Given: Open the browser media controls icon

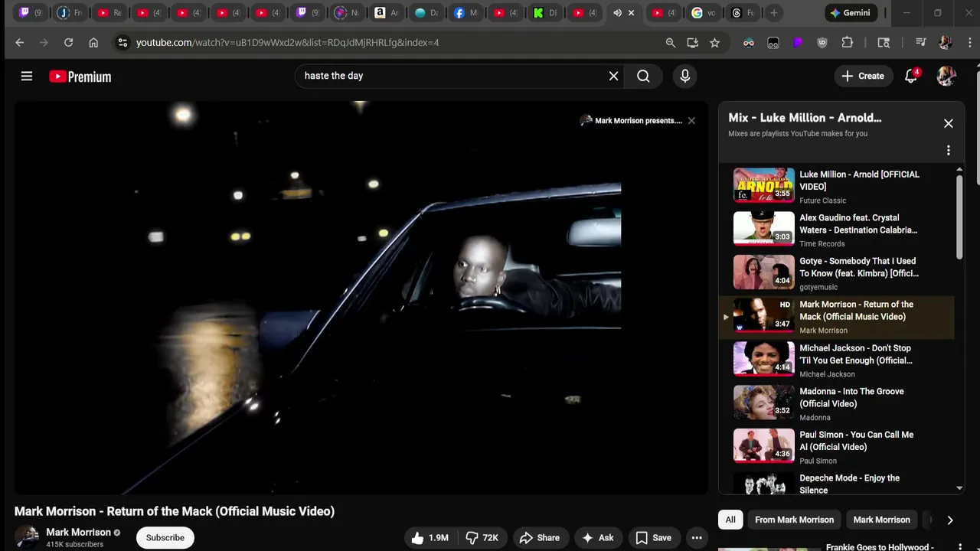Looking at the screenshot, I should click(x=921, y=43).
